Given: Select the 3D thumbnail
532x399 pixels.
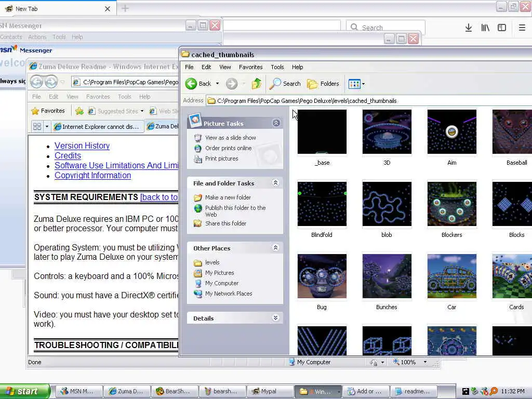Looking at the screenshot, I should click(387, 131).
